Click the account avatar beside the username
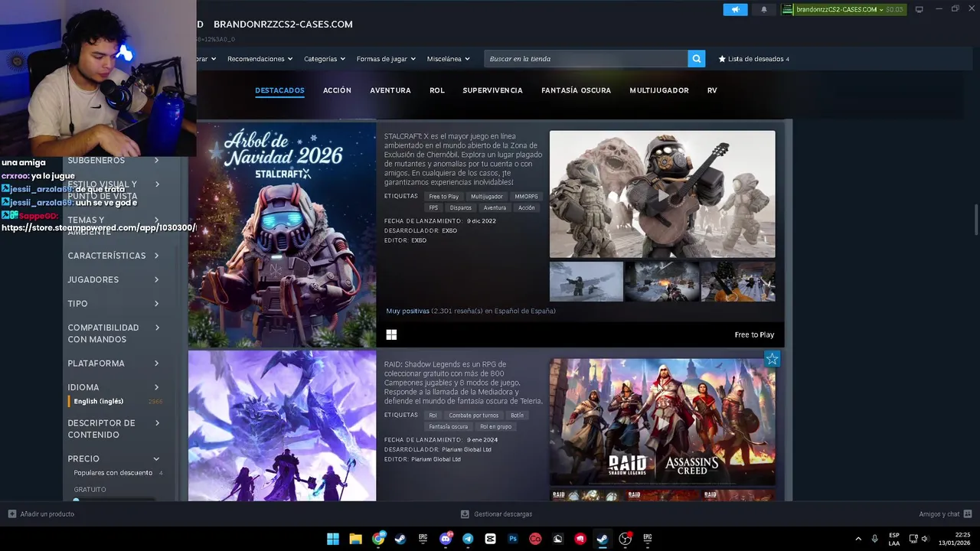Image resolution: width=980 pixels, height=551 pixels. click(x=787, y=9)
